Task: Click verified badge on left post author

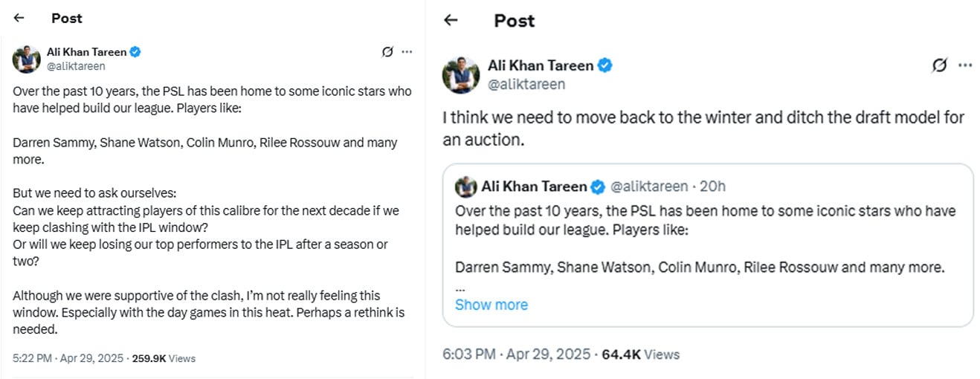Action: [x=135, y=52]
